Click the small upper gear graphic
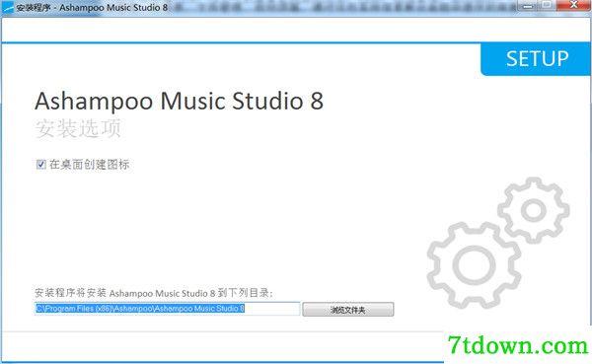The width and height of the screenshot is (592, 364). (534, 210)
